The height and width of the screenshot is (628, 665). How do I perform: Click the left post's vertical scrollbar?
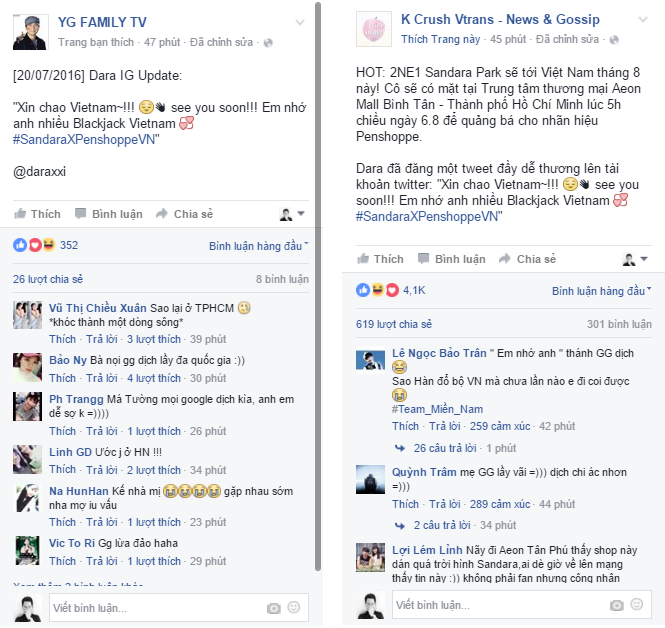pos(318,286)
